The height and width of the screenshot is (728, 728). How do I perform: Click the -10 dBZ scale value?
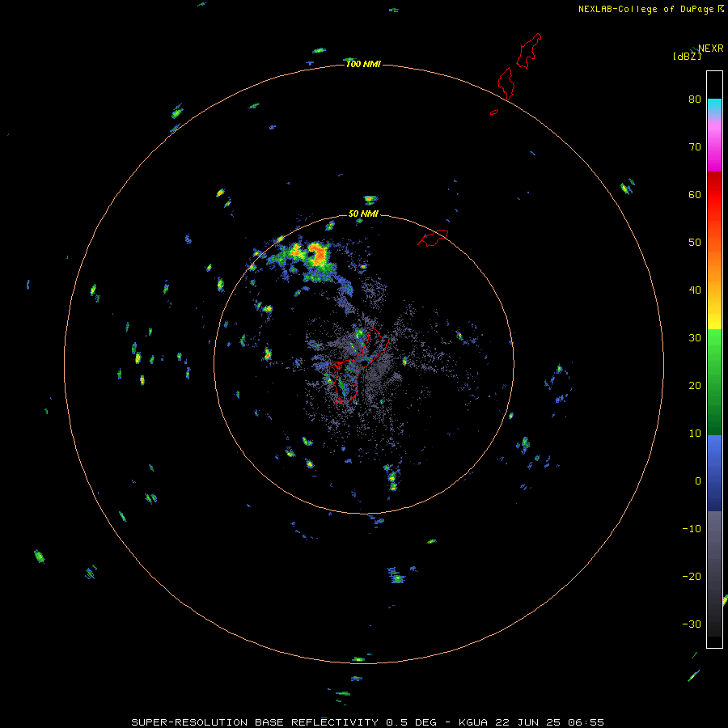click(x=692, y=529)
